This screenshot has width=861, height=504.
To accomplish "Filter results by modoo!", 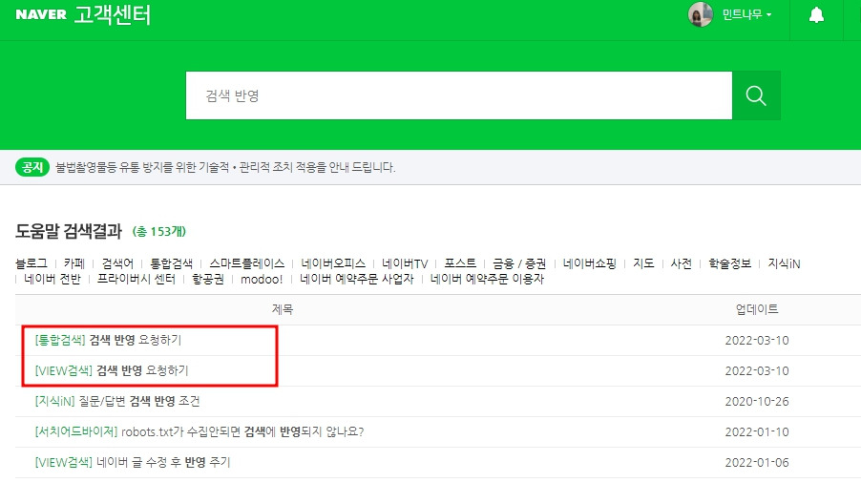I will tap(262, 279).
